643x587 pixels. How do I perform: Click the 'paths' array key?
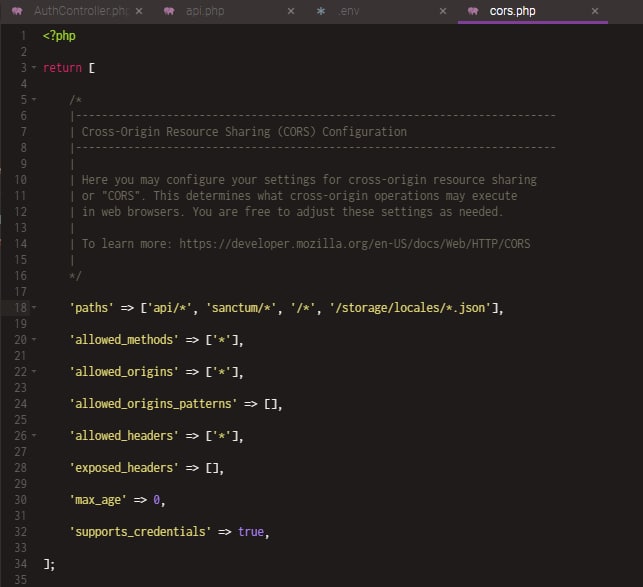click(x=91, y=308)
